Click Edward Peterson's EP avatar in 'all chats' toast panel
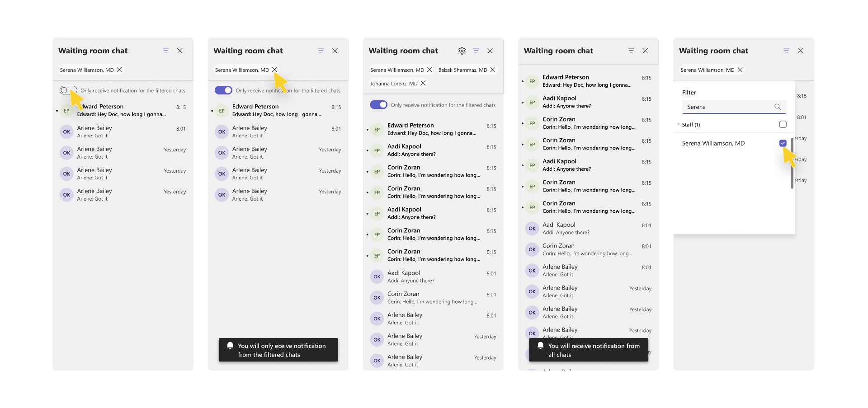Viewport: 868px width, 408px height. pyautogui.click(x=532, y=81)
